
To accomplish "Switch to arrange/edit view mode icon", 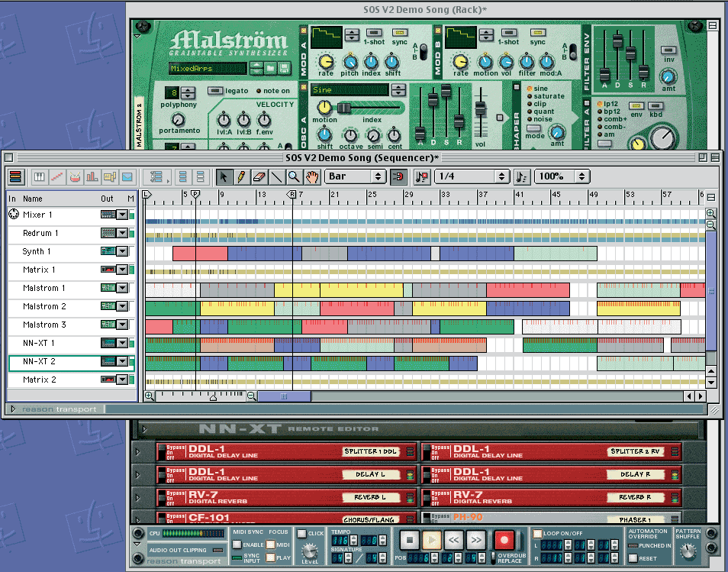I will (x=15, y=176).
